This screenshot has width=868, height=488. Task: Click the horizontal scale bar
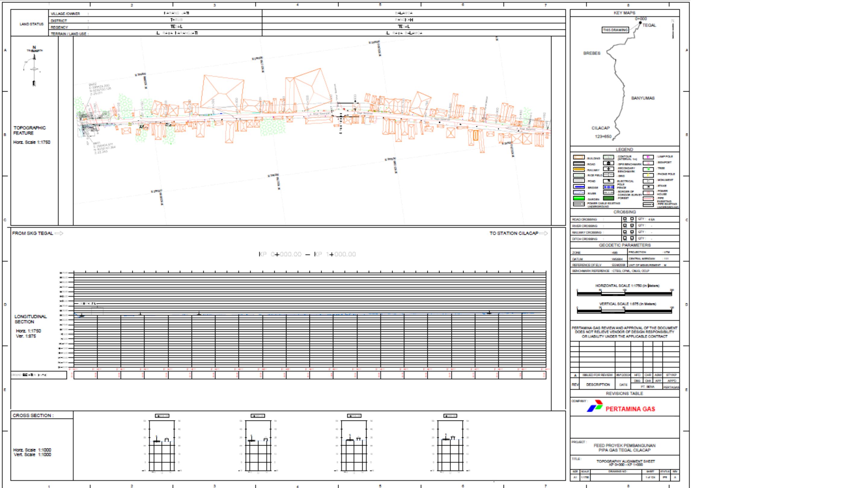(624, 294)
